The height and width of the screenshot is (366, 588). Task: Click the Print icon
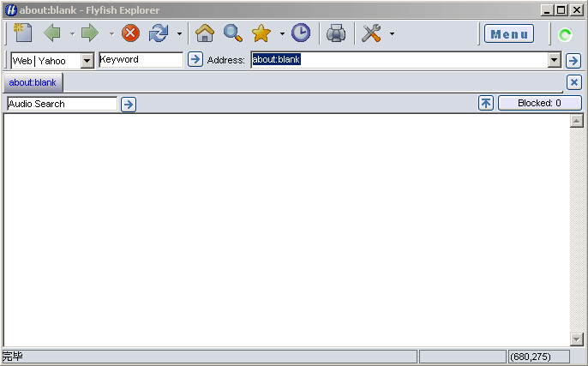click(337, 33)
